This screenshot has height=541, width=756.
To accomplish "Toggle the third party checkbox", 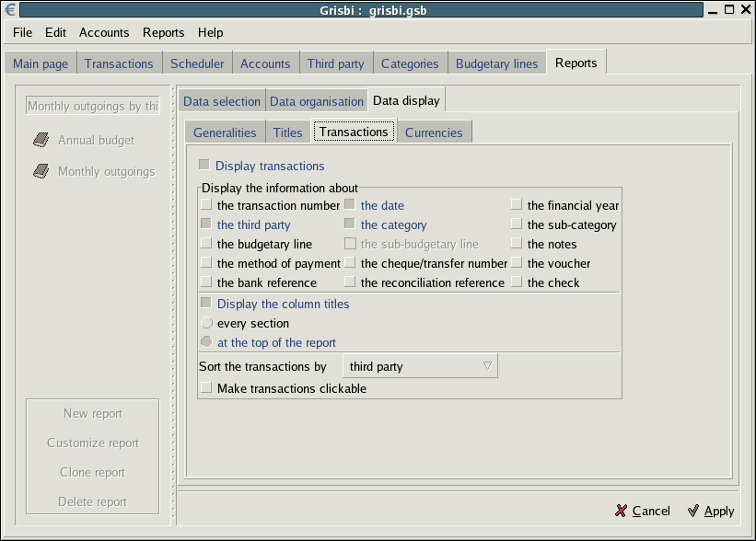I will tap(206, 224).
